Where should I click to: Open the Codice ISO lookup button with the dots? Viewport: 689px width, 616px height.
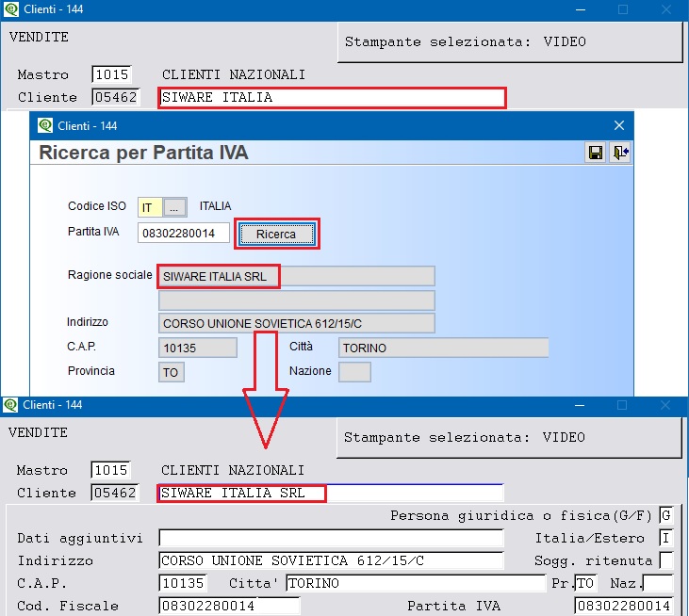(x=174, y=207)
